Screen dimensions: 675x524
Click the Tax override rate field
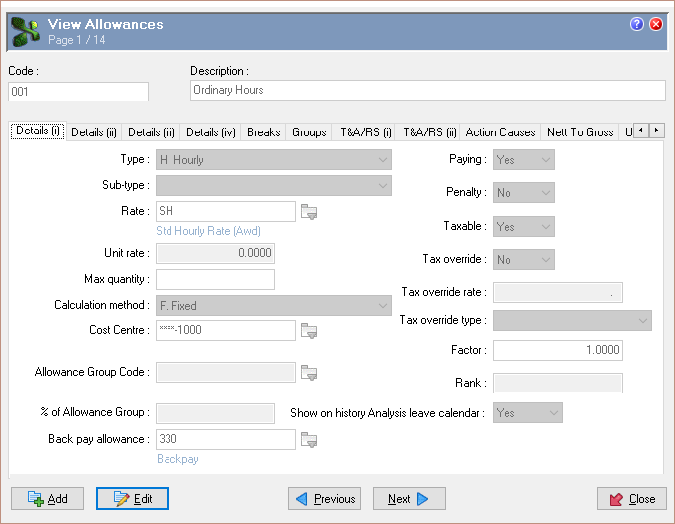coord(558,292)
